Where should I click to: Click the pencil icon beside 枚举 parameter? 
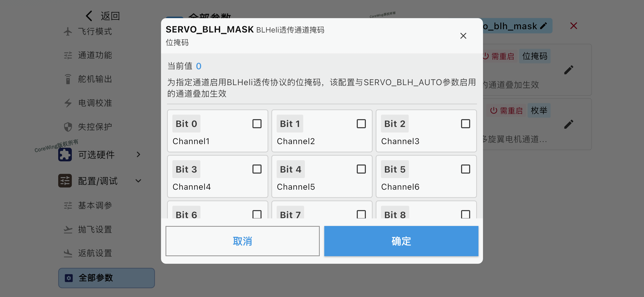(568, 124)
